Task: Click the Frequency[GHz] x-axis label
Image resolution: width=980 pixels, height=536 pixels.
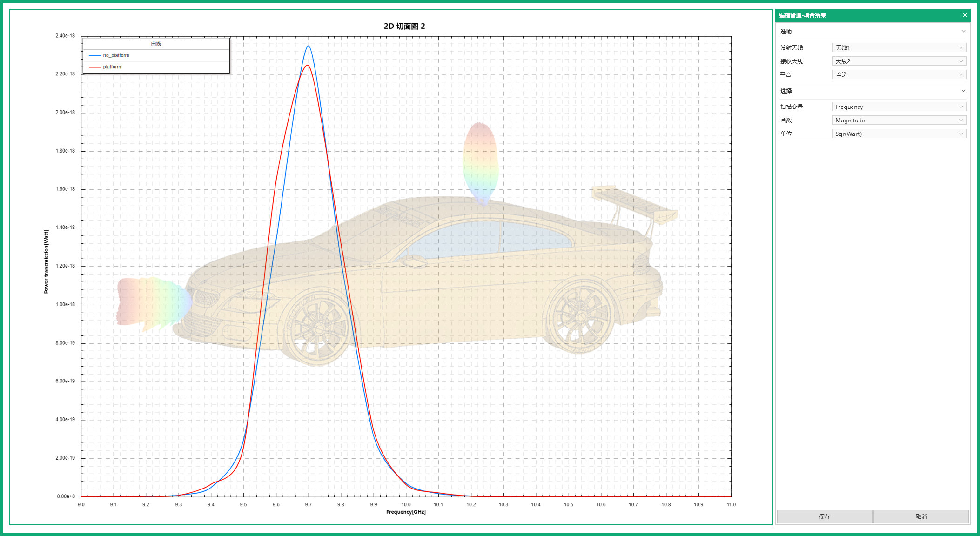Action: [x=406, y=512]
